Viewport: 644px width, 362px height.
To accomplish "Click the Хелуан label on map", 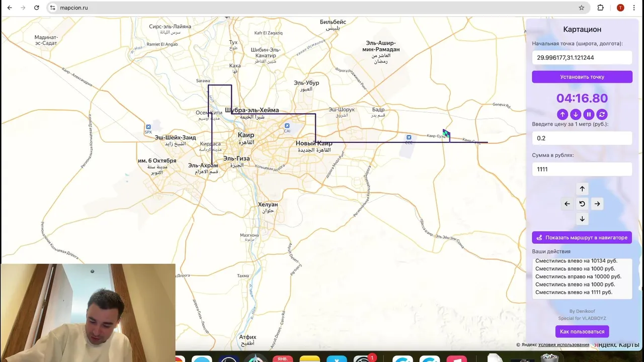I will coord(268,205).
